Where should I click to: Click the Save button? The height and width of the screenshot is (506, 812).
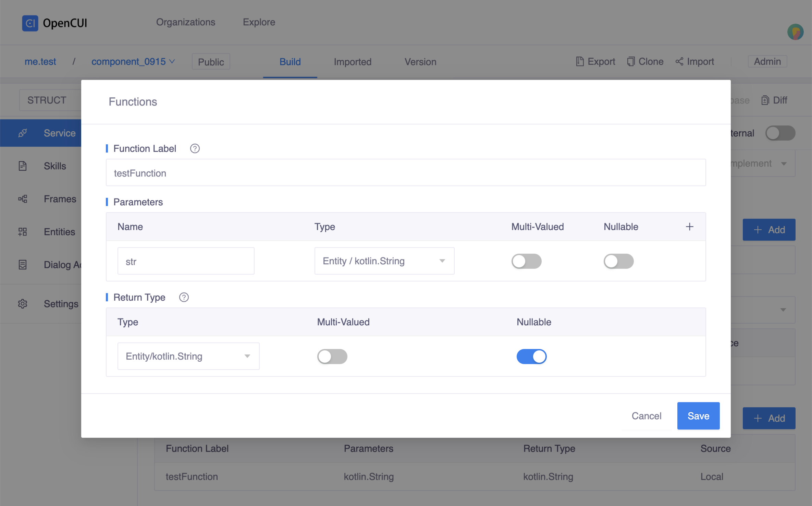pyautogui.click(x=698, y=416)
